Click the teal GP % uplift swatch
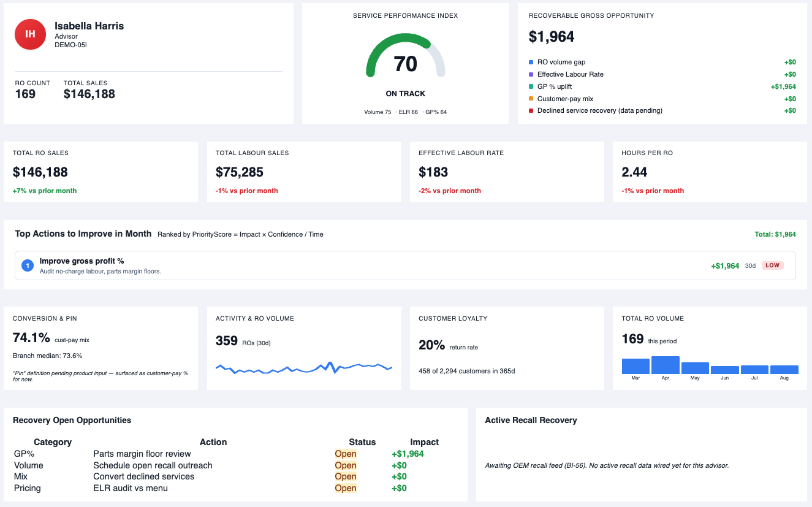 pyautogui.click(x=531, y=86)
